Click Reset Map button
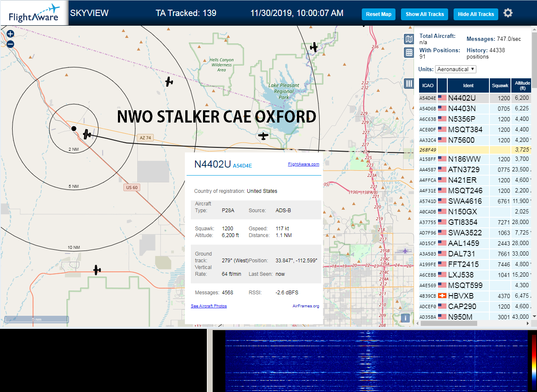The width and height of the screenshot is (537, 392). click(x=379, y=14)
